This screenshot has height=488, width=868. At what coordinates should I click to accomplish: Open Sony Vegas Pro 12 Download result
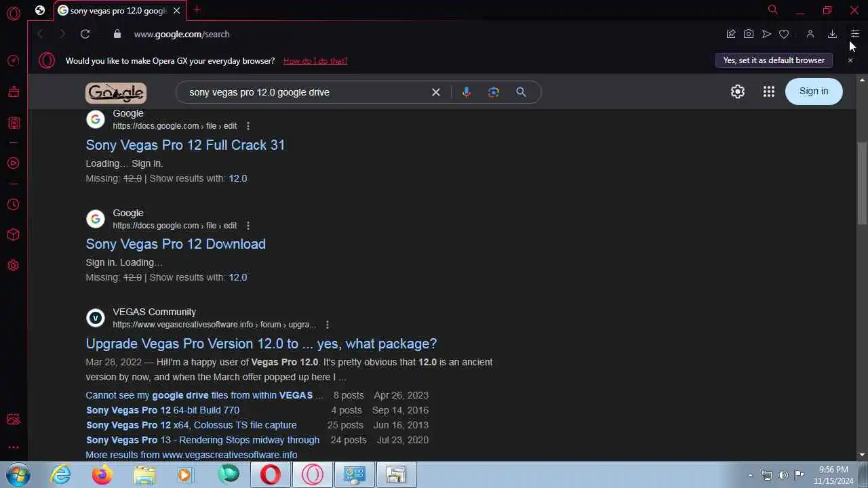pyautogui.click(x=176, y=244)
